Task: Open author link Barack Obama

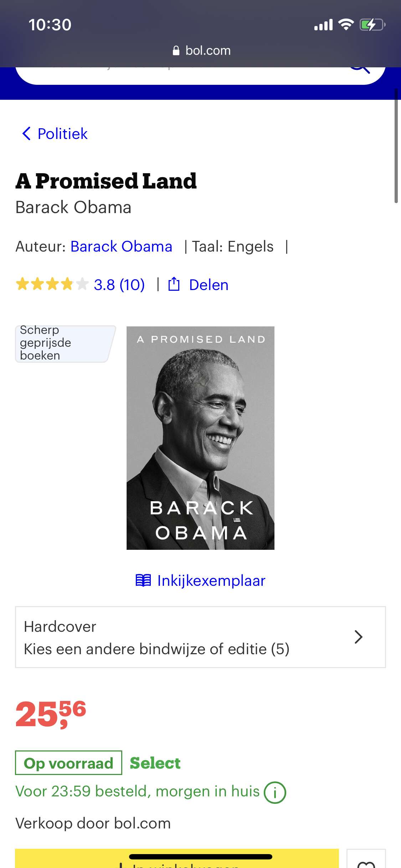Action: tap(122, 246)
